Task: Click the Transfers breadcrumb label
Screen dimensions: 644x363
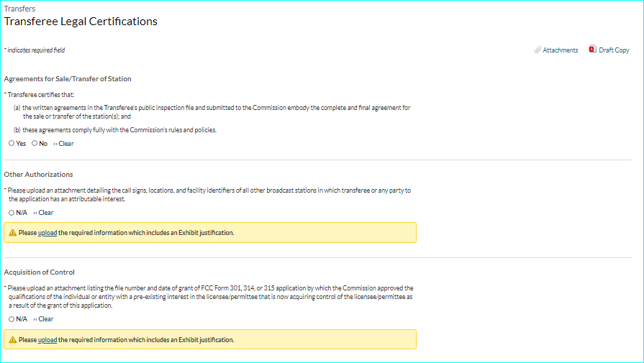Action: tap(20, 9)
